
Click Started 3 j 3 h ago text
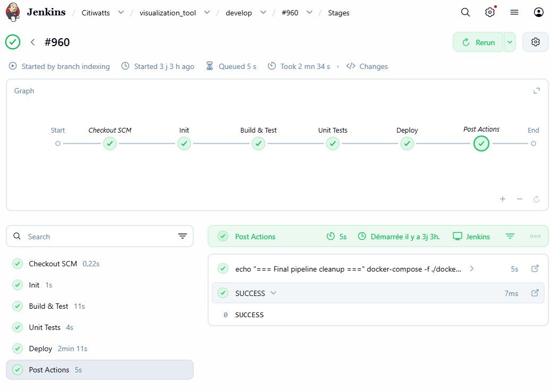164,66
